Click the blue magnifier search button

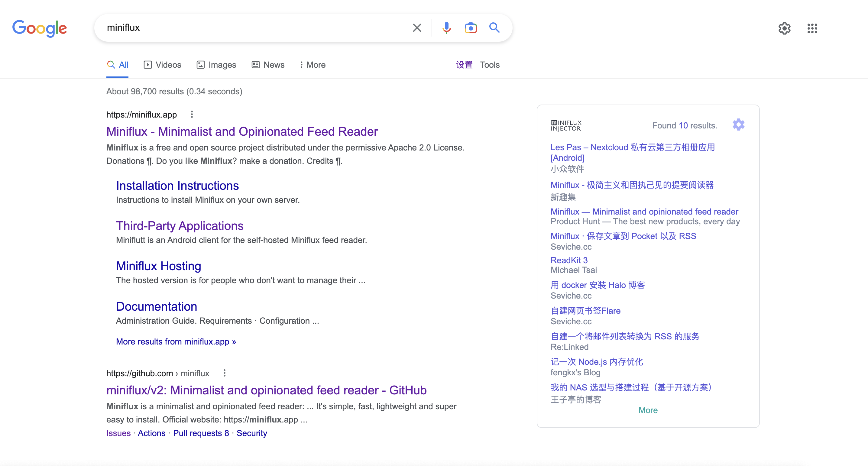494,28
